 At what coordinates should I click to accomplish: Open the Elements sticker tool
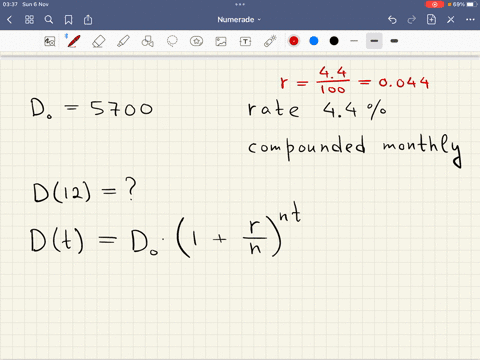pyautogui.click(x=196, y=41)
